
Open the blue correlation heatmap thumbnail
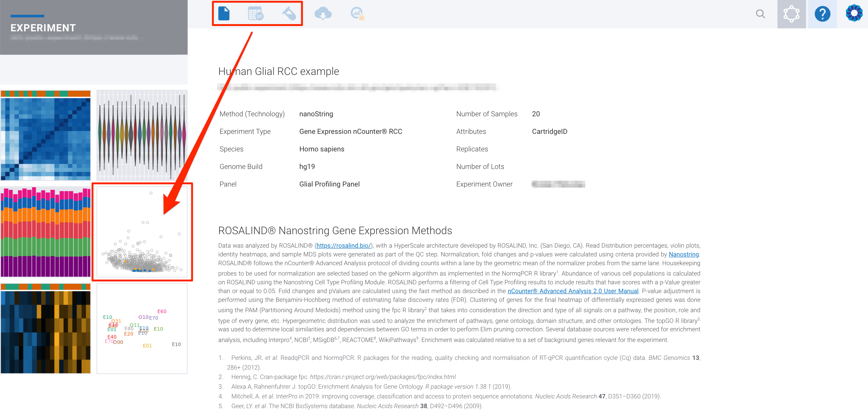coord(45,135)
